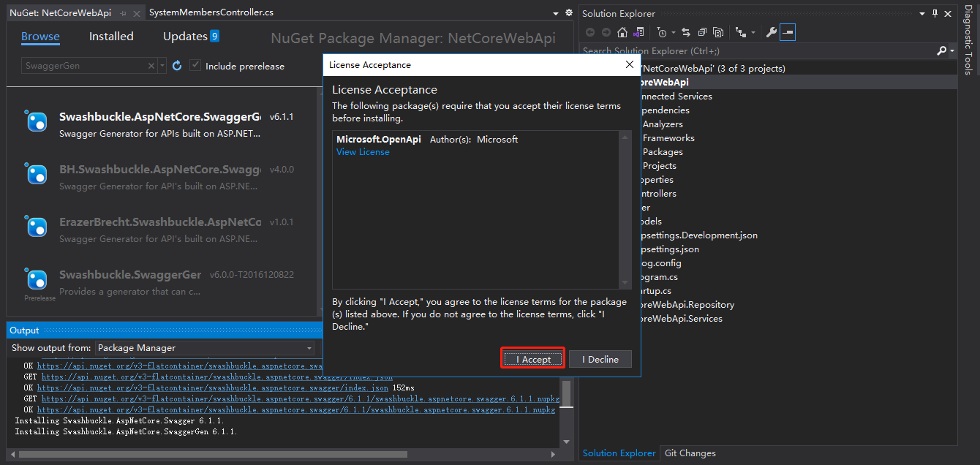Click Solution Explorer Home icon
Screen dimensions: 980x465
622,32
